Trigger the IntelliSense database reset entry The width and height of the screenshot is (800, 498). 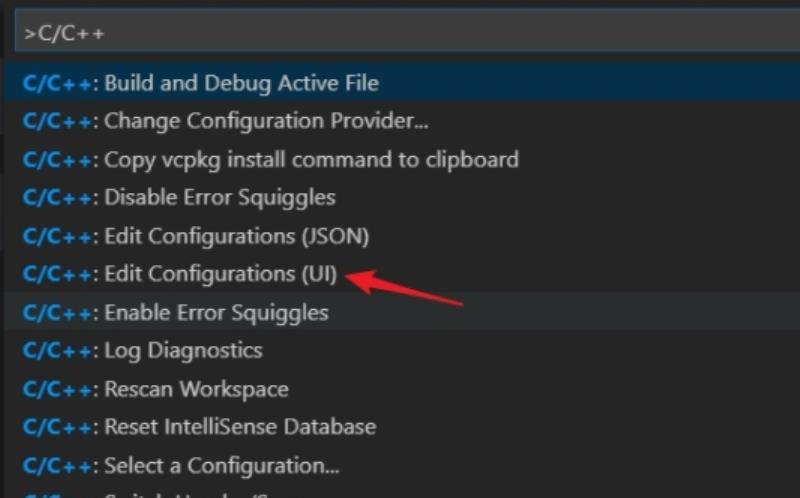tap(402, 427)
